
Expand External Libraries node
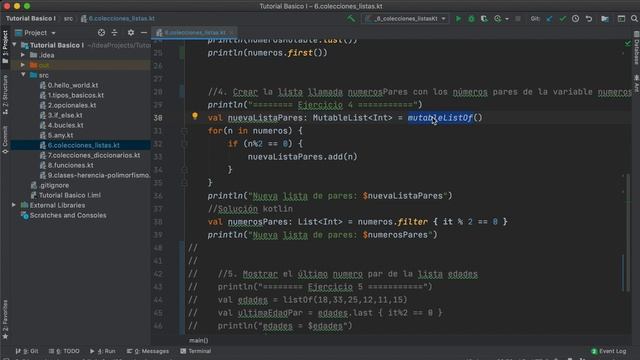(14, 205)
